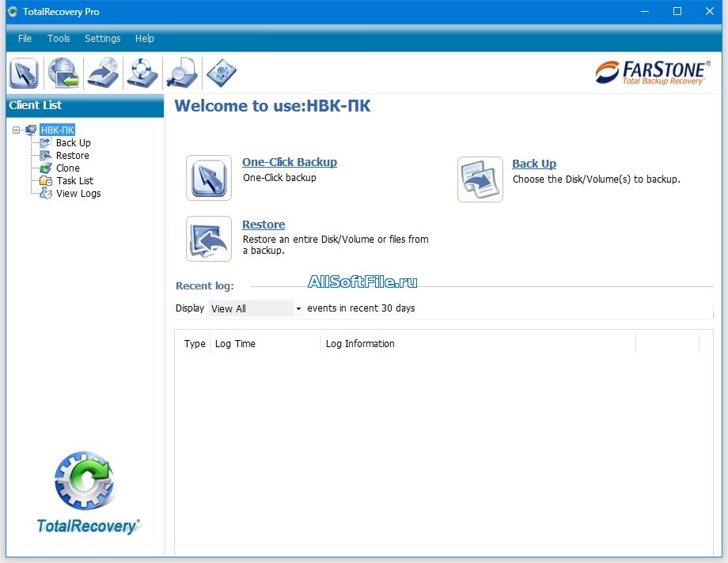Follow the One-Click Backup link

click(290, 162)
